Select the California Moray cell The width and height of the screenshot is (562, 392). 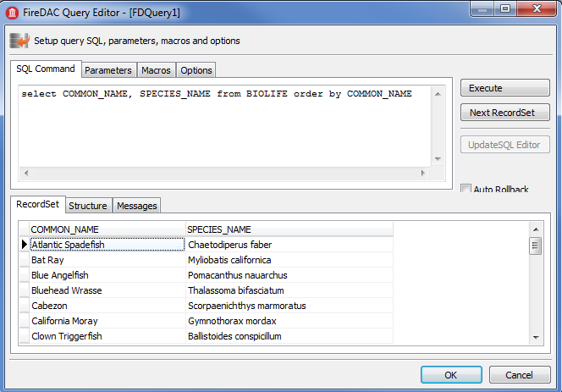tap(107, 321)
